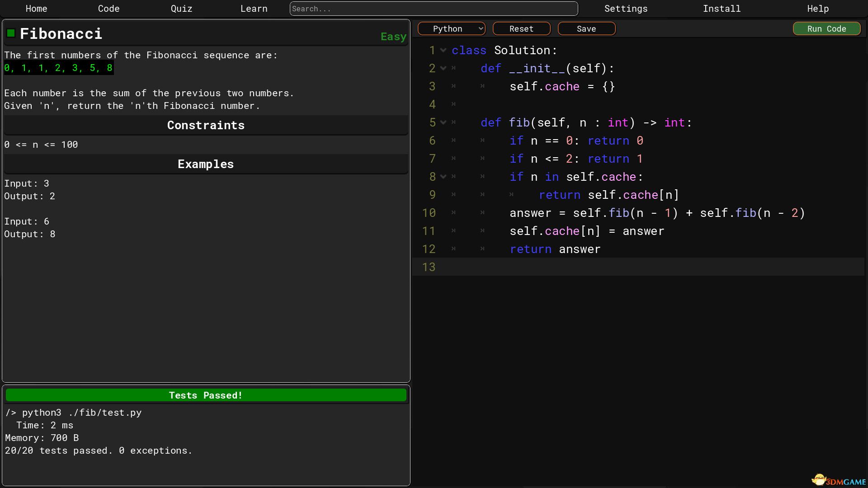Fold the fib function at line 5
Screen dimensions: 868x488
coord(443,122)
